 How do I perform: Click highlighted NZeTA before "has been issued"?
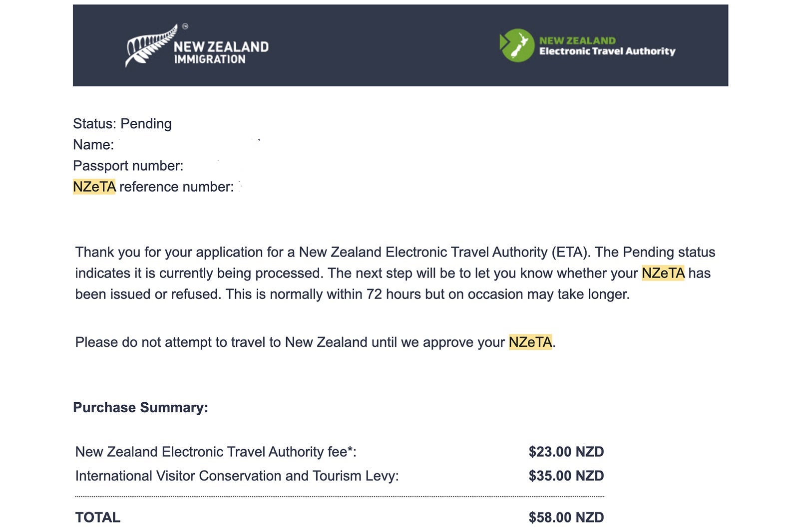(x=663, y=273)
